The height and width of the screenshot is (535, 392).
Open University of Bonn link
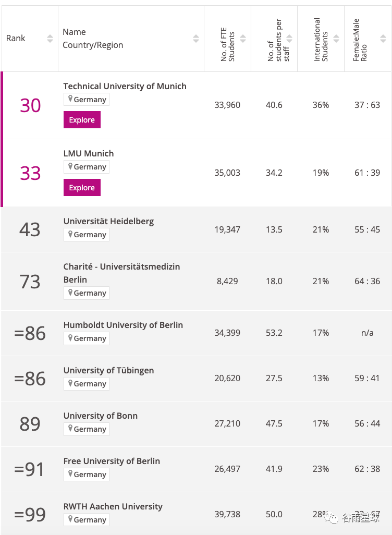[x=100, y=416]
